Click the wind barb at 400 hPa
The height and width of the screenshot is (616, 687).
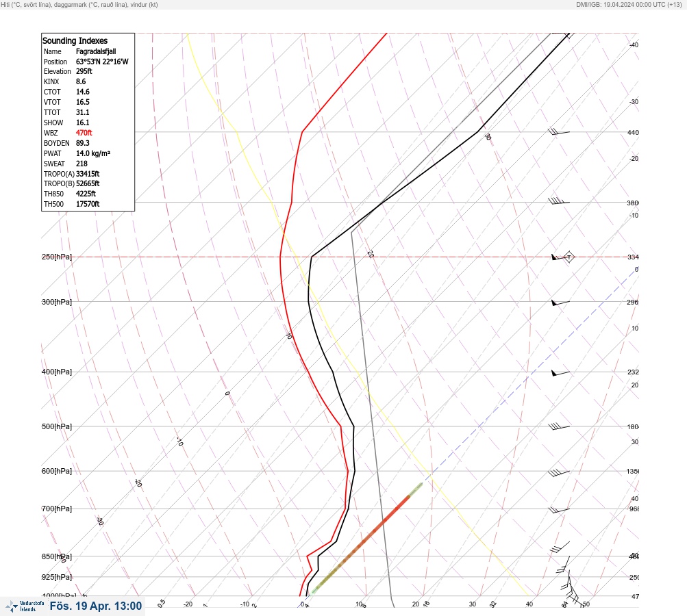[560, 373]
